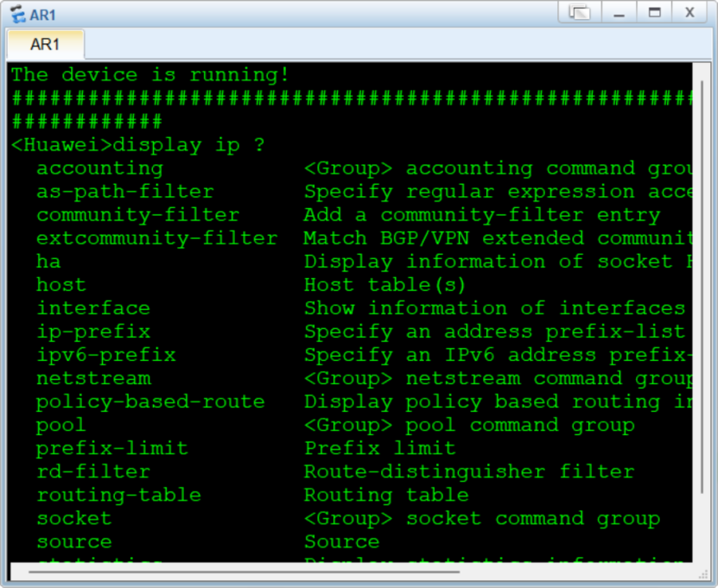Screen dimensions: 718x588
Task: Maximize the AR1 window
Action: (x=654, y=12)
